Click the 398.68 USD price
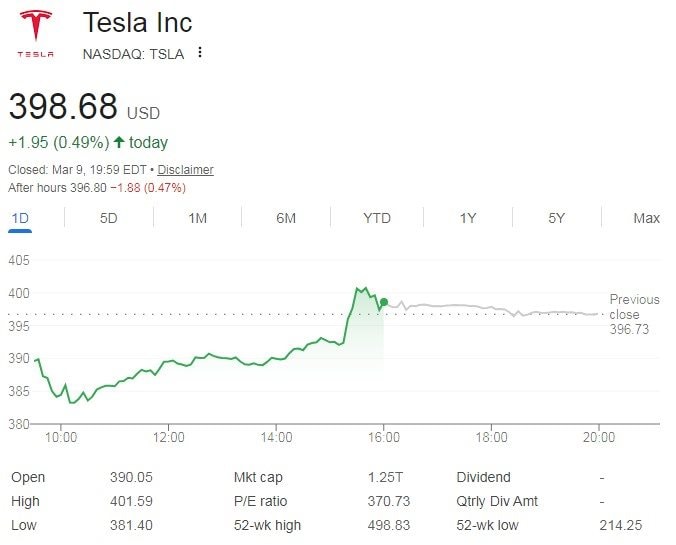 (x=64, y=106)
